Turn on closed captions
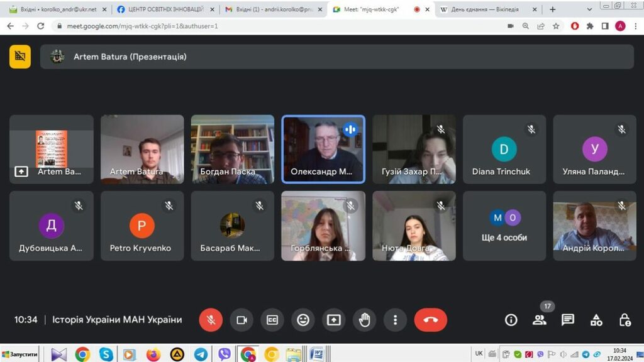The image size is (644, 362). [x=272, y=320]
